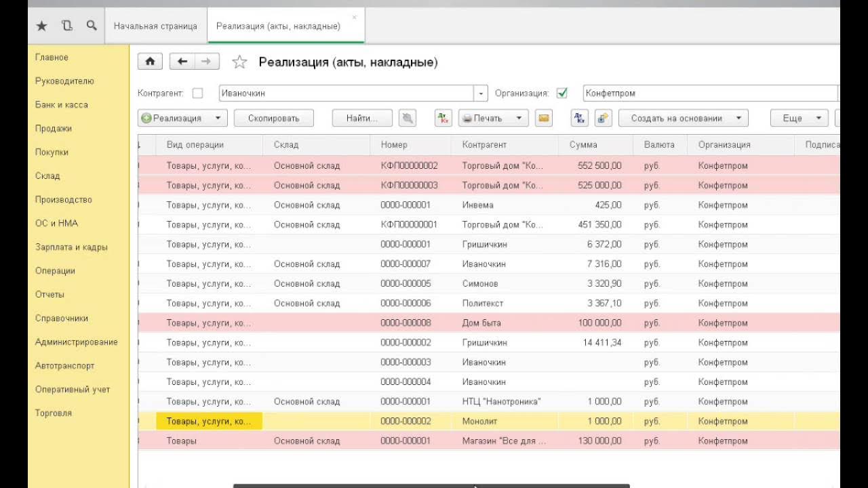Show postings with the Дт/Кт icon
Viewport: 868px width, 488px height.
point(443,118)
